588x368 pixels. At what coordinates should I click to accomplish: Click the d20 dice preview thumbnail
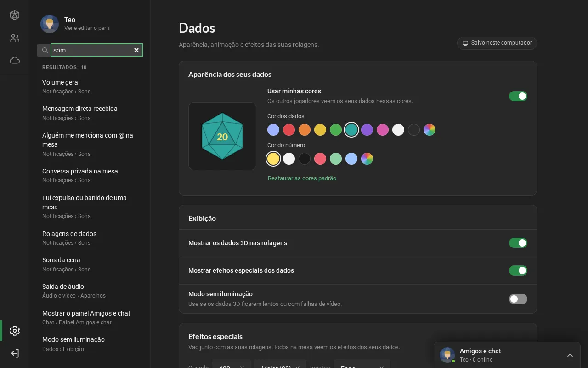(222, 136)
